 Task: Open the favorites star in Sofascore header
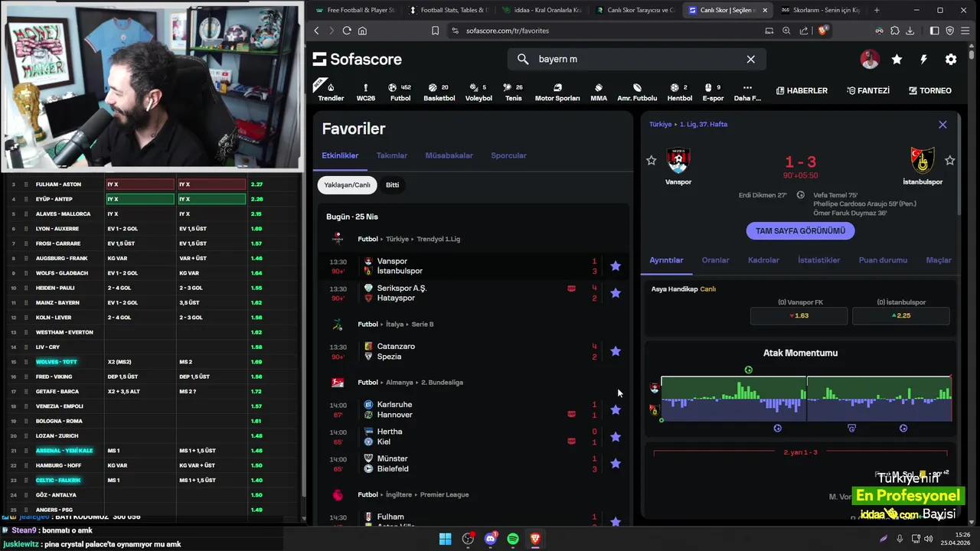pyautogui.click(x=897, y=59)
